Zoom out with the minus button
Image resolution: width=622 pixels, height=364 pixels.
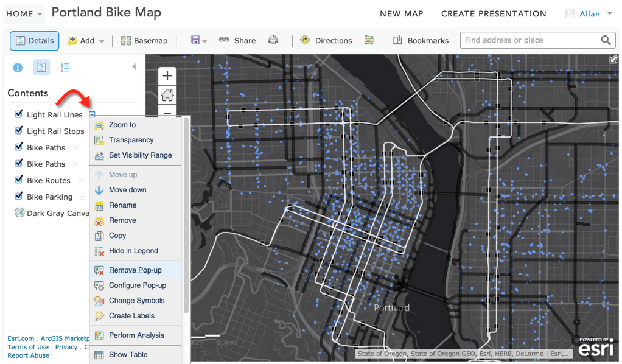pyautogui.click(x=167, y=113)
